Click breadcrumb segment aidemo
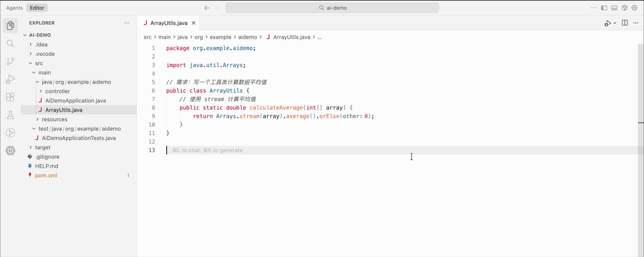This screenshot has height=257, width=644. coord(247,37)
